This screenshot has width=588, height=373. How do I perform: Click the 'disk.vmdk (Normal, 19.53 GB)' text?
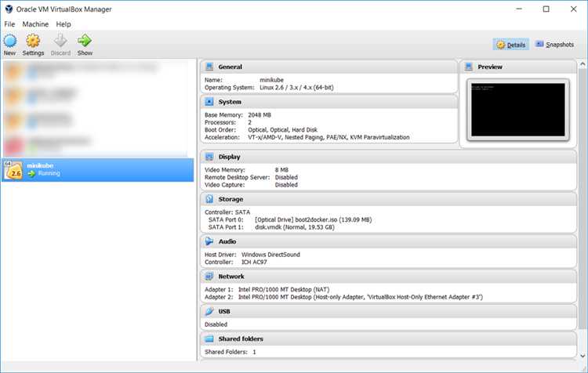294,227
